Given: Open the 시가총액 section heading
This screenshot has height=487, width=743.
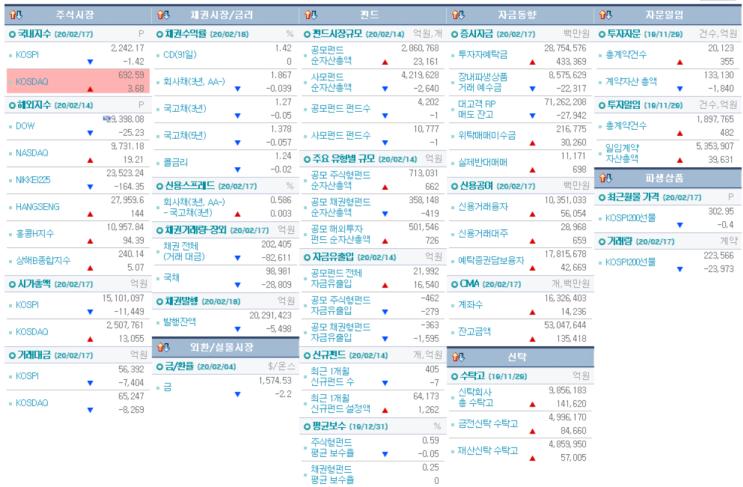Looking at the screenshot, I should tap(34, 284).
